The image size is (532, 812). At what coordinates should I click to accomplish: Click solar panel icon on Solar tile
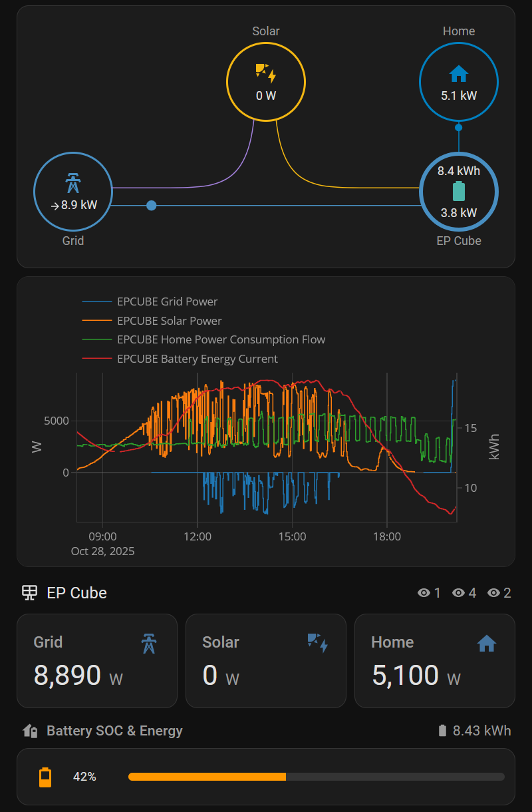[318, 643]
